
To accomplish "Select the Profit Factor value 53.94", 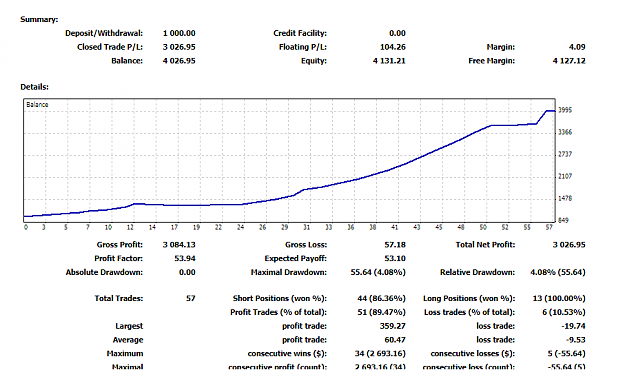I will (185, 258).
